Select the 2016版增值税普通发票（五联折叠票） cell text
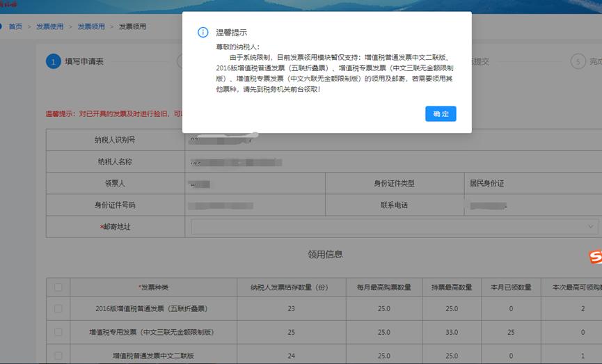602x364 pixels. [151, 309]
